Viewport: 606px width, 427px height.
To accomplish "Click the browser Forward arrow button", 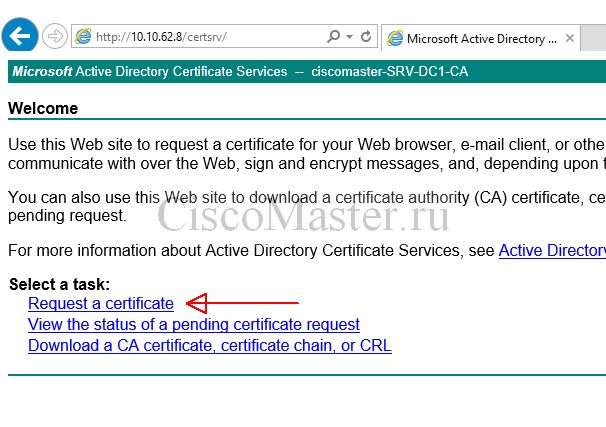I will coord(54,36).
